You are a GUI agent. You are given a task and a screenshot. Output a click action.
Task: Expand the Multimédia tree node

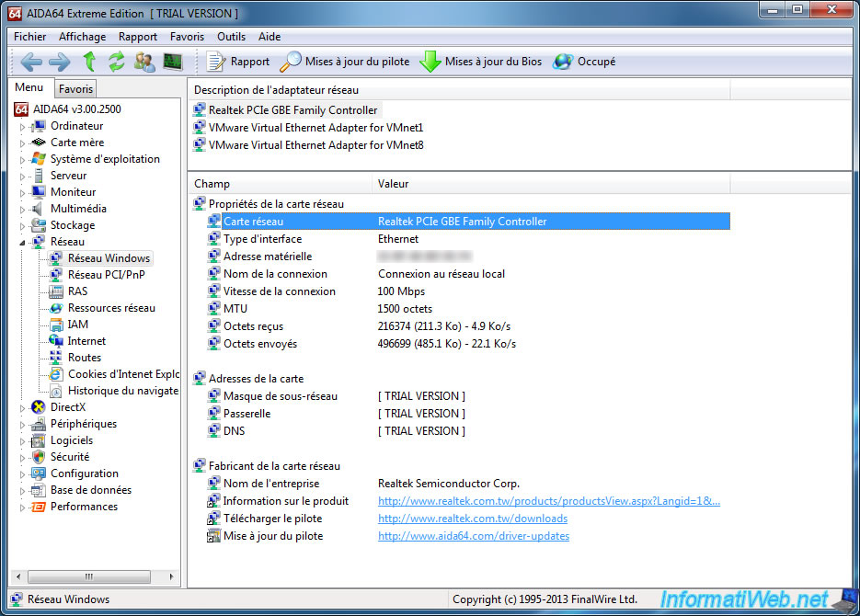coord(22,209)
